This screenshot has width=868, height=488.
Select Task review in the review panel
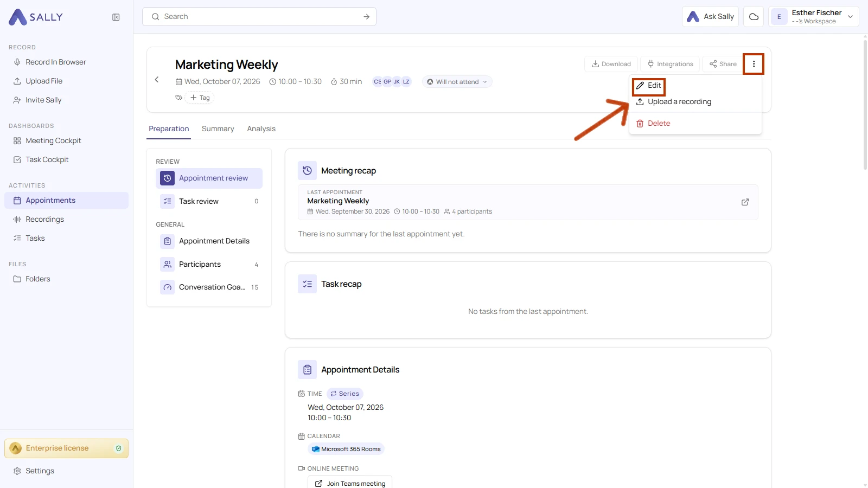tap(209, 201)
